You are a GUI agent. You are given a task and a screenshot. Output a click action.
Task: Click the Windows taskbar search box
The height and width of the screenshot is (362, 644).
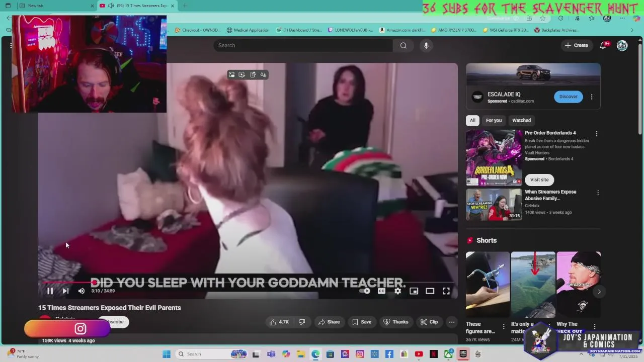point(211,354)
